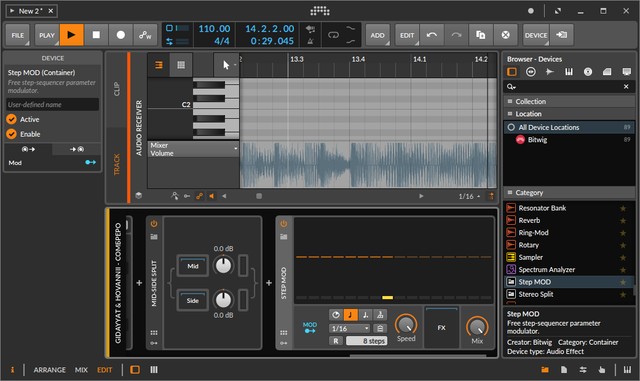Screen dimensions: 640x381
Task: Select All Device Locations entry
Action: click(x=569, y=127)
